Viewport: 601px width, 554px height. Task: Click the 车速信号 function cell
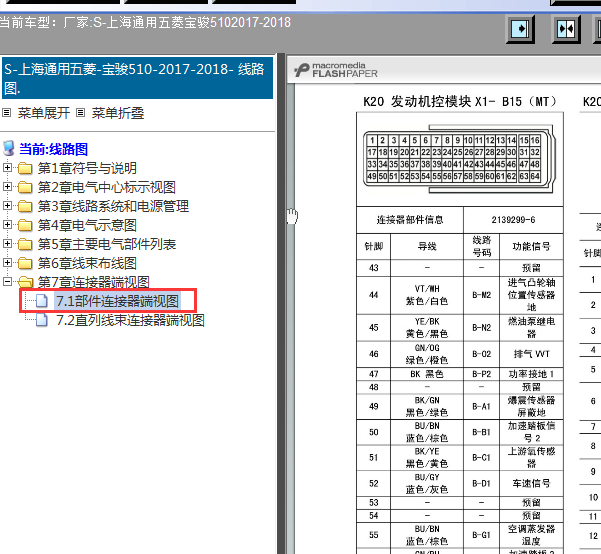[531, 483]
